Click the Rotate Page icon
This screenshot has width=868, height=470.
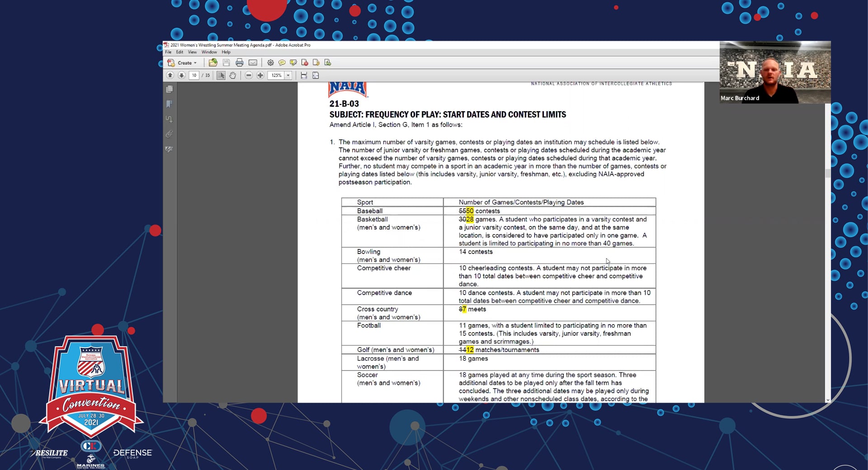[316, 63]
